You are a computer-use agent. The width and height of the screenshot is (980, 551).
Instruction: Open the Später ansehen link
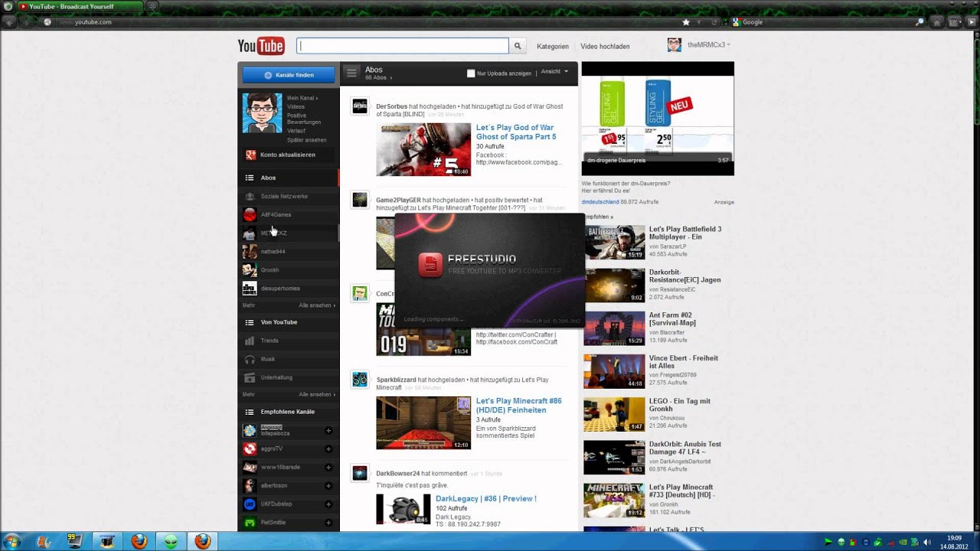(307, 140)
